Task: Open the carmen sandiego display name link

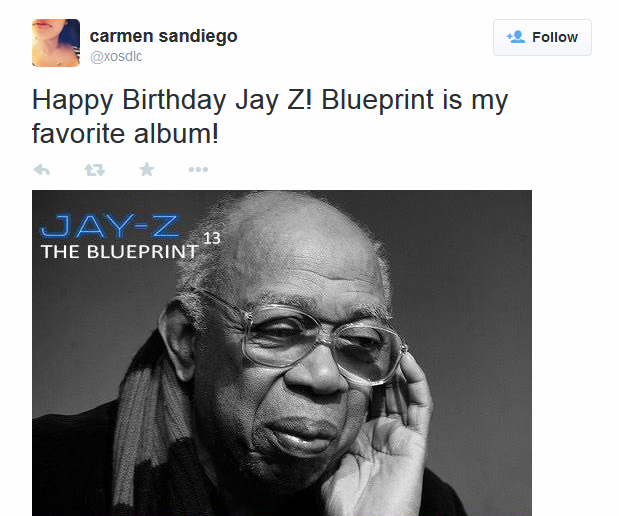Action: [x=163, y=36]
